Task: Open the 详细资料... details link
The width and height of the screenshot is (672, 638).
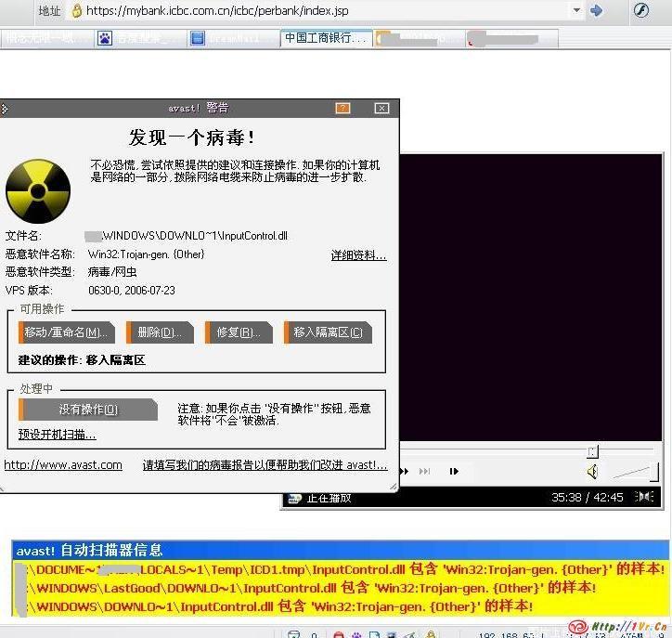Action: (x=358, y=255)
